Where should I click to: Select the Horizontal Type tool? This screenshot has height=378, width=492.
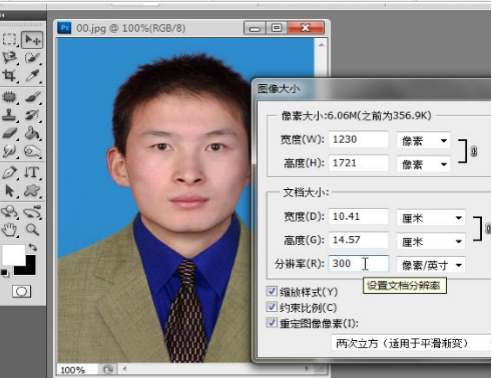(x=32, y=173)
